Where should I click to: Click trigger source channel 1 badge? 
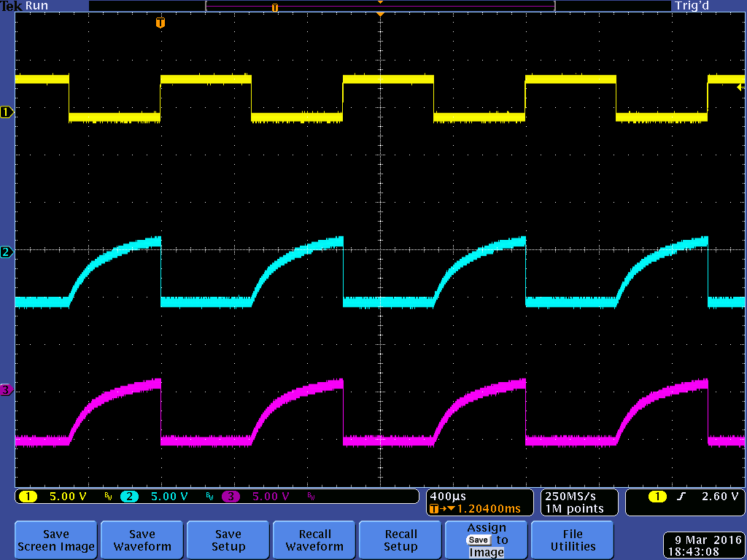pyautogui.click(x=657, y=497)
